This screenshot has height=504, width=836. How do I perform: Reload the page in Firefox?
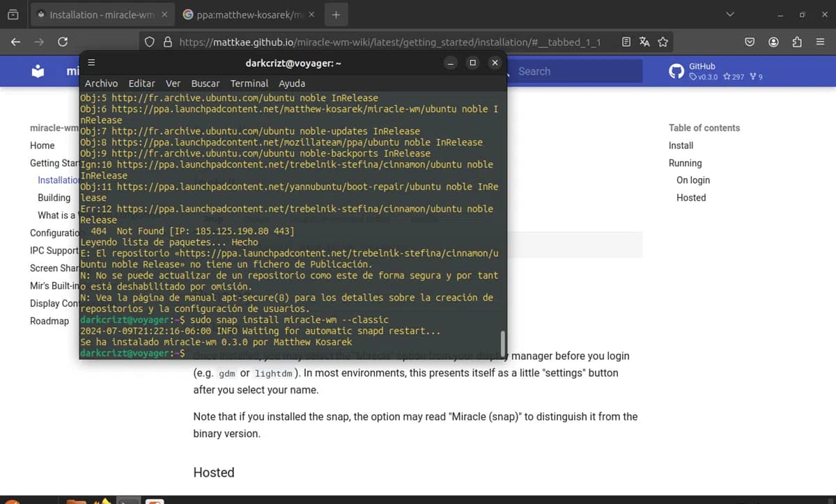[x=63, y=42]
